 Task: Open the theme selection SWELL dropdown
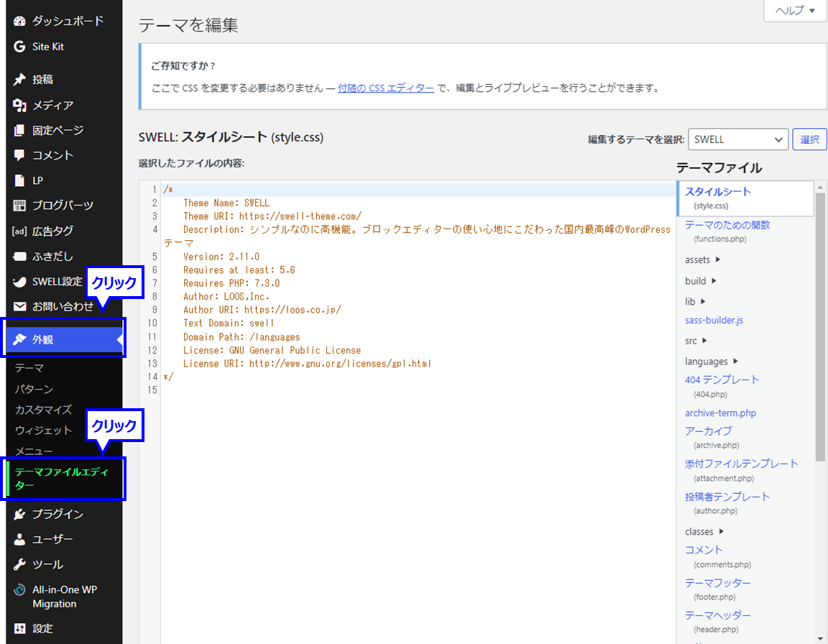(738, 139)
